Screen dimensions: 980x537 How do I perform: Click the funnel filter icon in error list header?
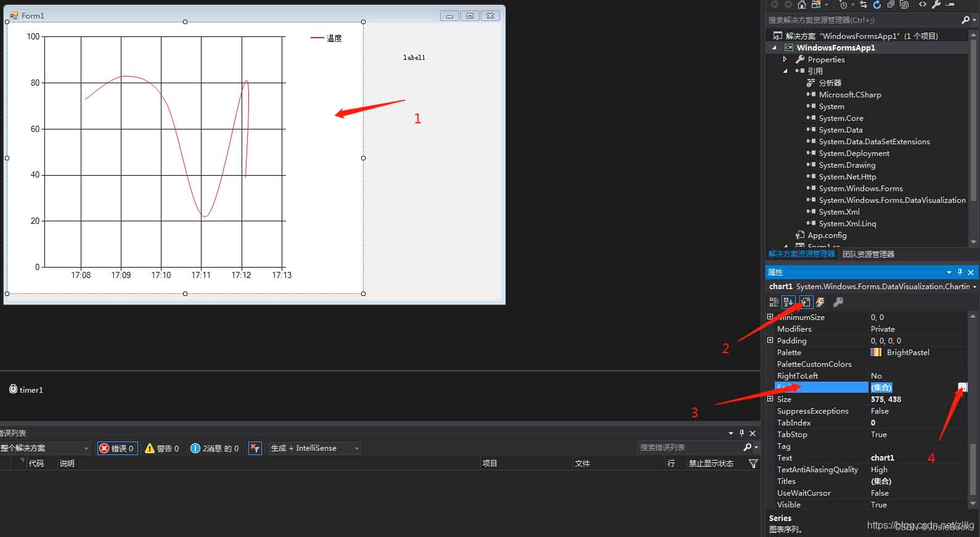[x=753, y=464]
